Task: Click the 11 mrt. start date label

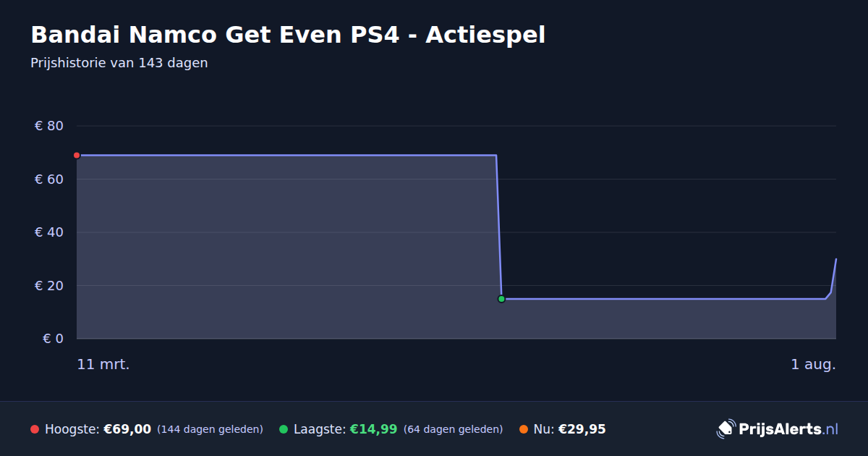Action: point(103,365)
